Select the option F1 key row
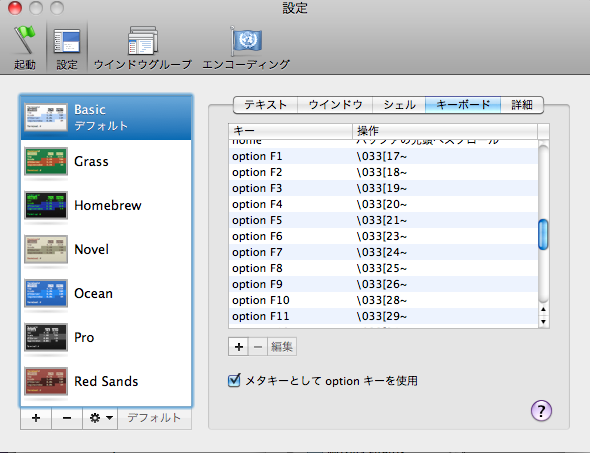 (383, 156)
